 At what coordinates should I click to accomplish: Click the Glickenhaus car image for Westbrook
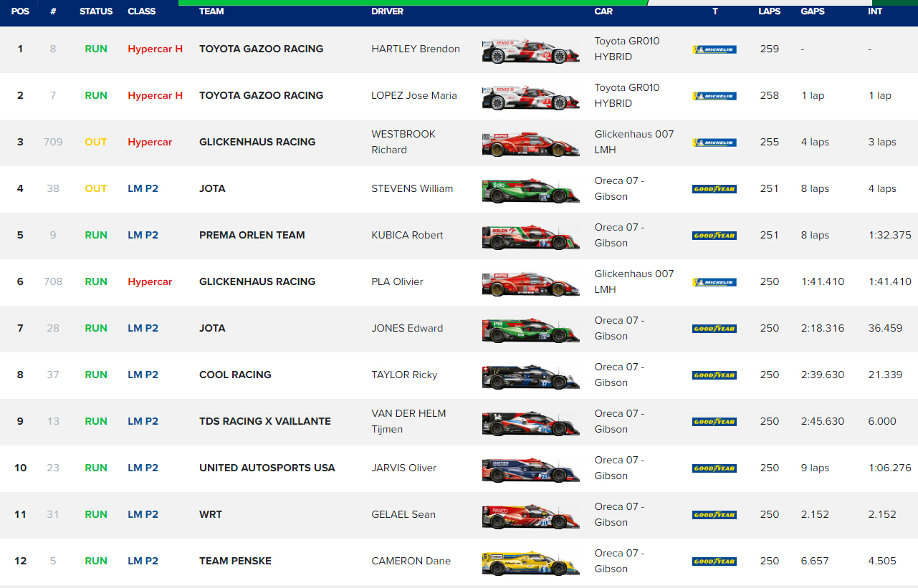530,144
